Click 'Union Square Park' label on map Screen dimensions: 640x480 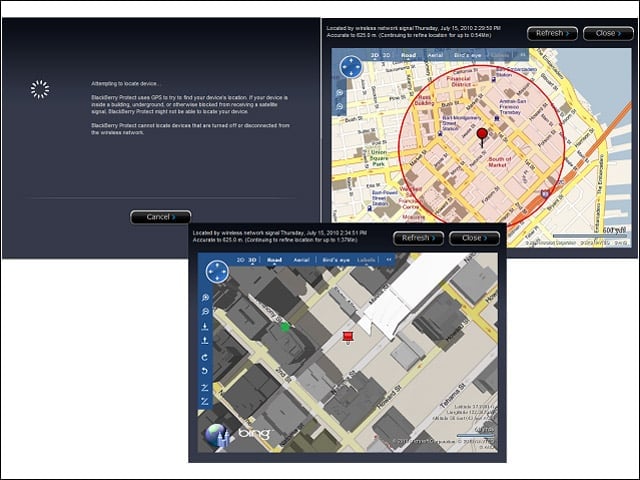(379, 158)
